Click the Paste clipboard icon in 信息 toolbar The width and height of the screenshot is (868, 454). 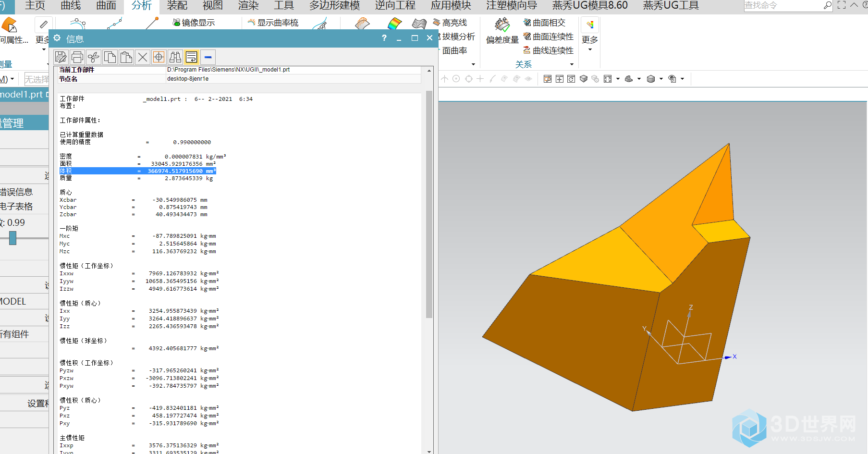pyautogui.click(x=126, y=58)
